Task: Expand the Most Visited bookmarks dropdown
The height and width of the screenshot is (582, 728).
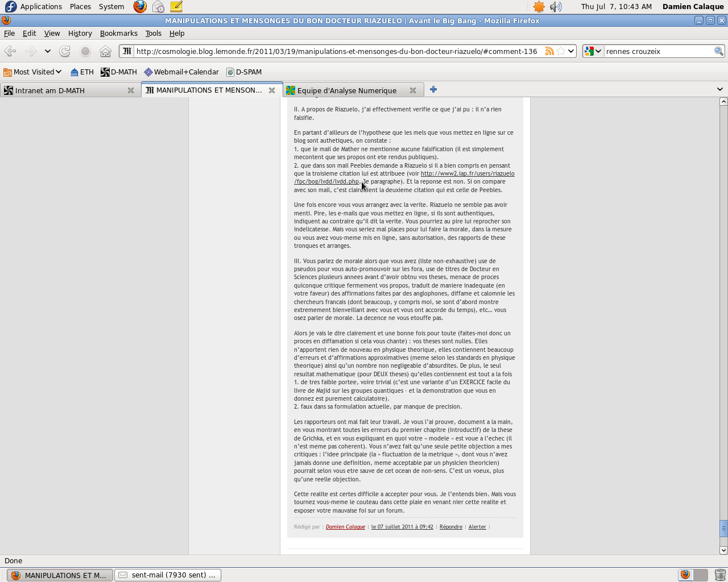Action: click(x=33, y=72)
